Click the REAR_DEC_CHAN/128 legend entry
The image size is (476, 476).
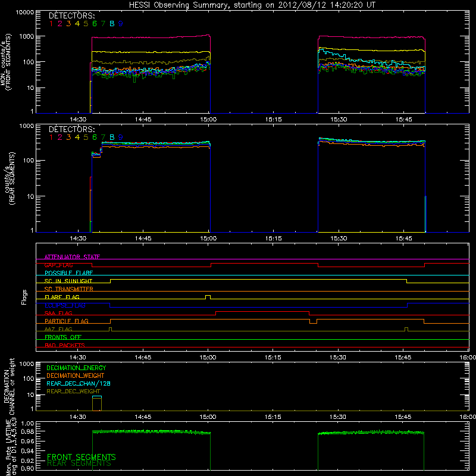(x=79, y=384)
